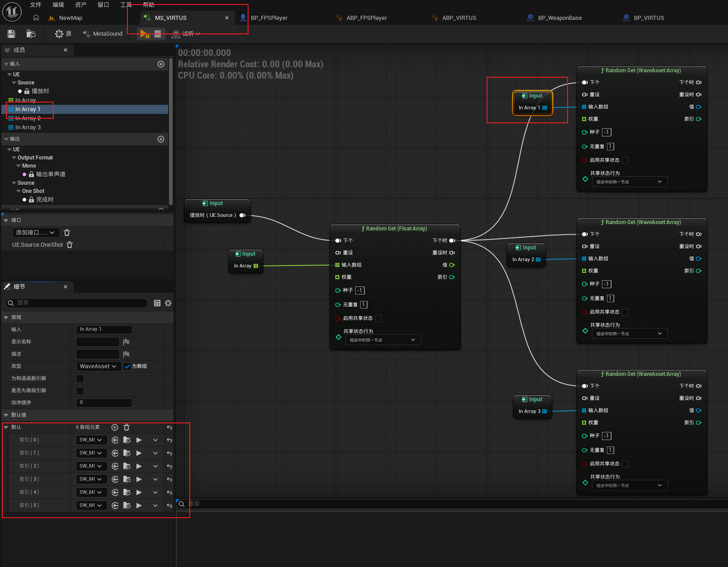Open the 文件 menu
This screenshot has width=728, height=567.
pos(36,5)
